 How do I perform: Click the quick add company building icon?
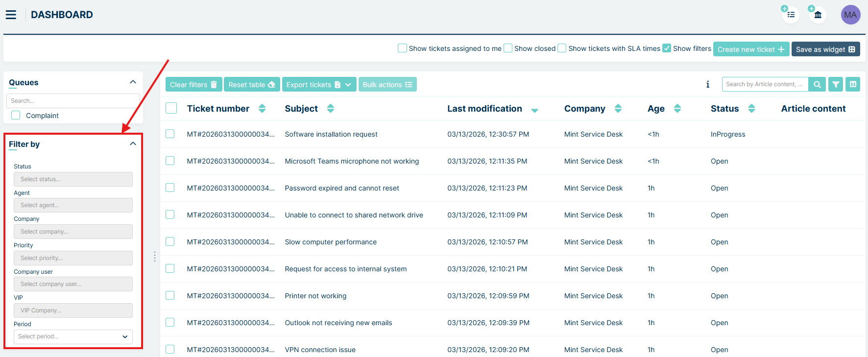tap(818, 15)
